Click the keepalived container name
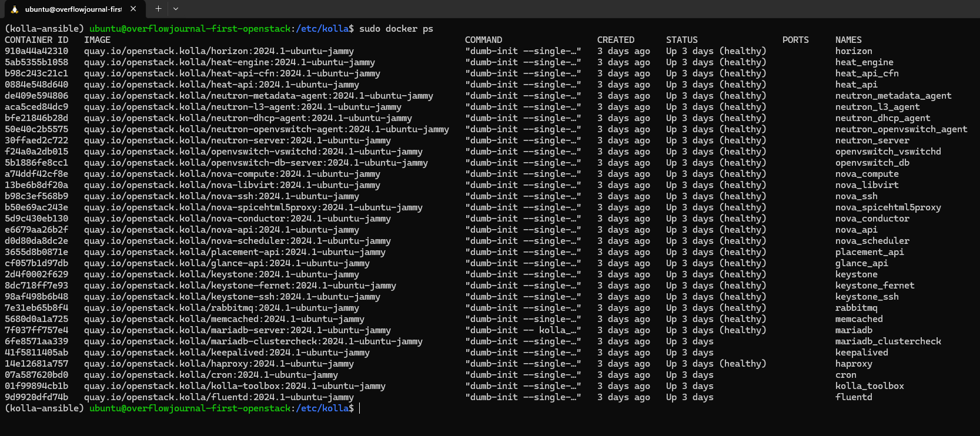 point(862,353)
